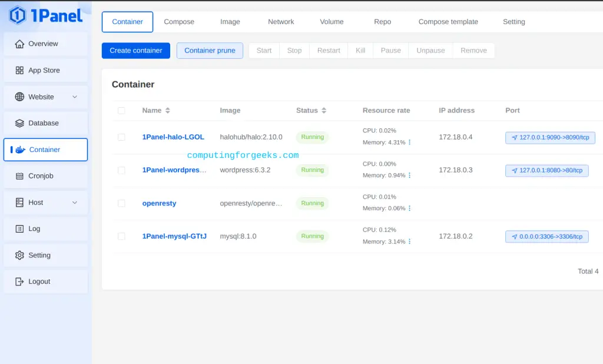
Task: Click IP address 172.18.0.4
Action: pyautogui.click(x=456, y=137)
